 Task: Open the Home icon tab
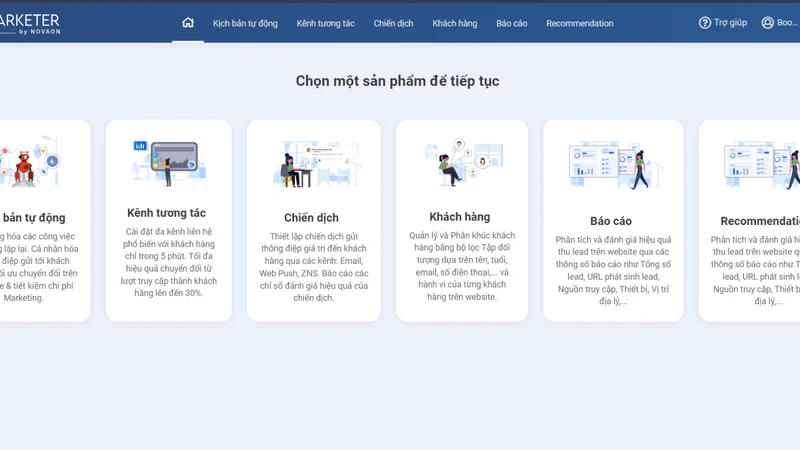pos(188,23)
